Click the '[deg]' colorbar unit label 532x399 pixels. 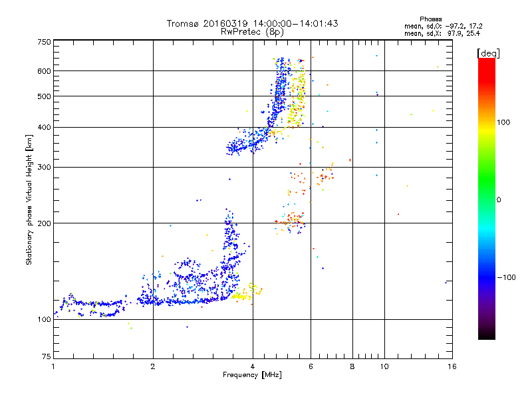(x=488, y=53)
